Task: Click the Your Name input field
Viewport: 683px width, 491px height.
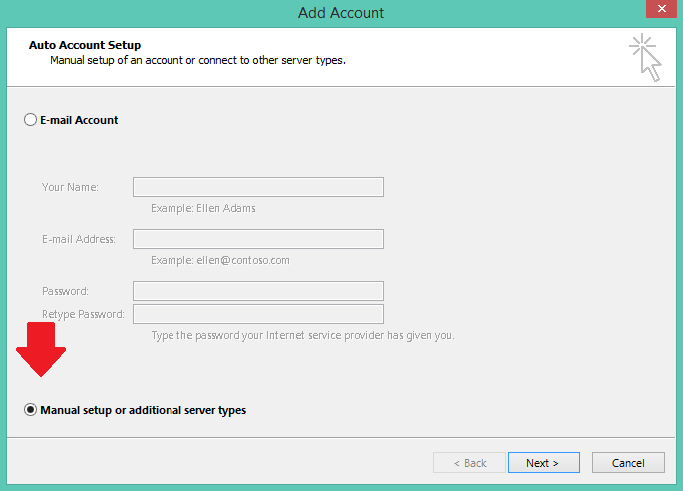Action: tap(258, 187)
